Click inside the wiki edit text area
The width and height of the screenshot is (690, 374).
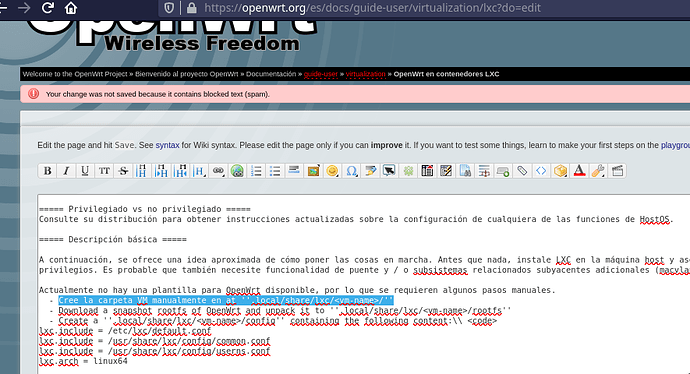point(363,284)
